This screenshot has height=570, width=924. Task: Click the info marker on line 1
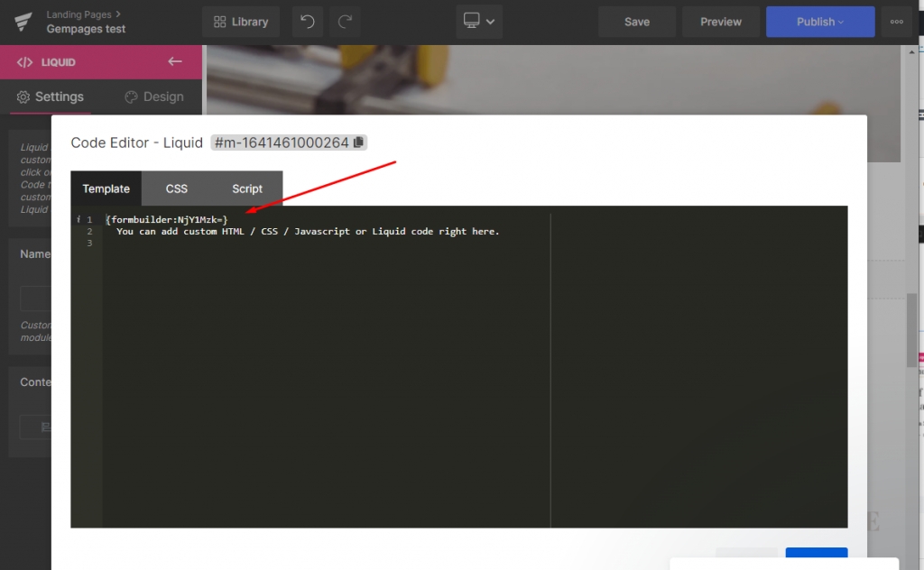coord(79,219)
